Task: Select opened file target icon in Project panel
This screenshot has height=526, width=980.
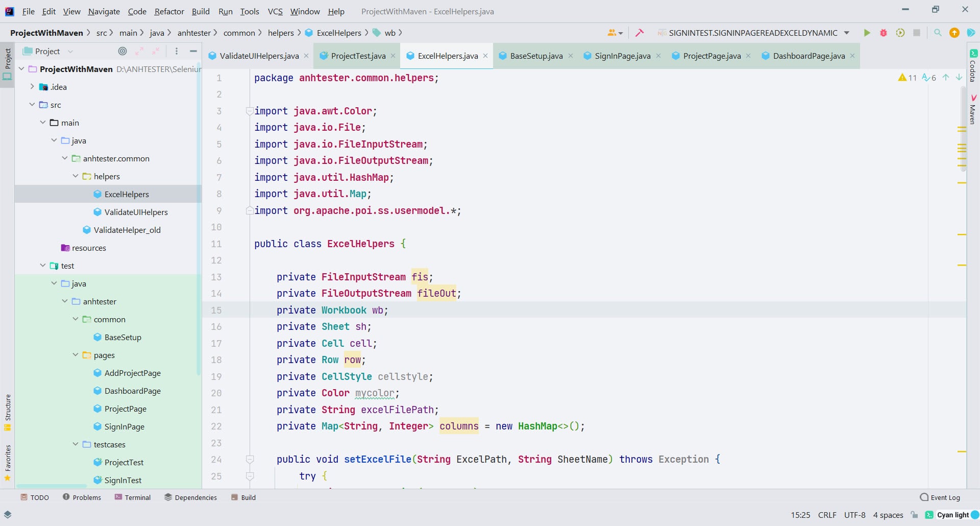Action: click(122, 51)
